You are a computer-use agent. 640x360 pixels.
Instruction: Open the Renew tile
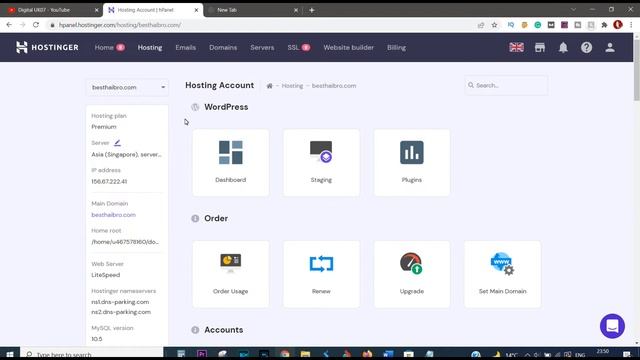321,274
